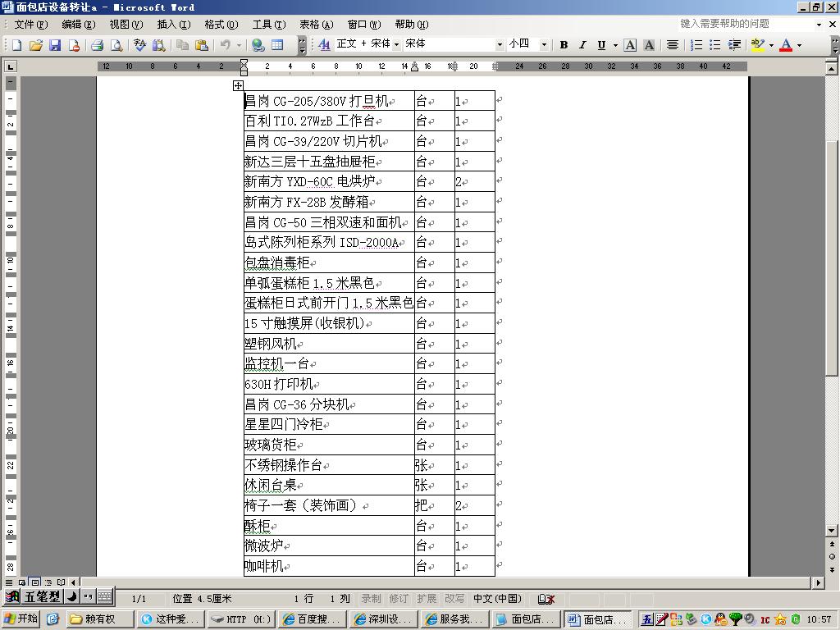Increase paragraph indent
The image size is (840, 630).
(x=734, y=45)
